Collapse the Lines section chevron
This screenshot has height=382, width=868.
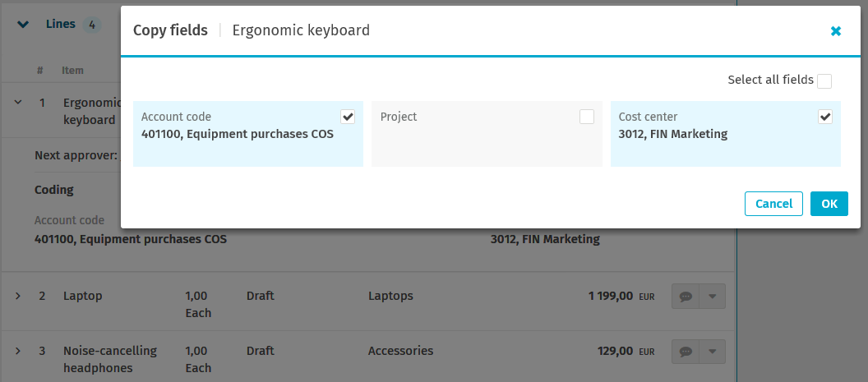[x=23, y=25]
